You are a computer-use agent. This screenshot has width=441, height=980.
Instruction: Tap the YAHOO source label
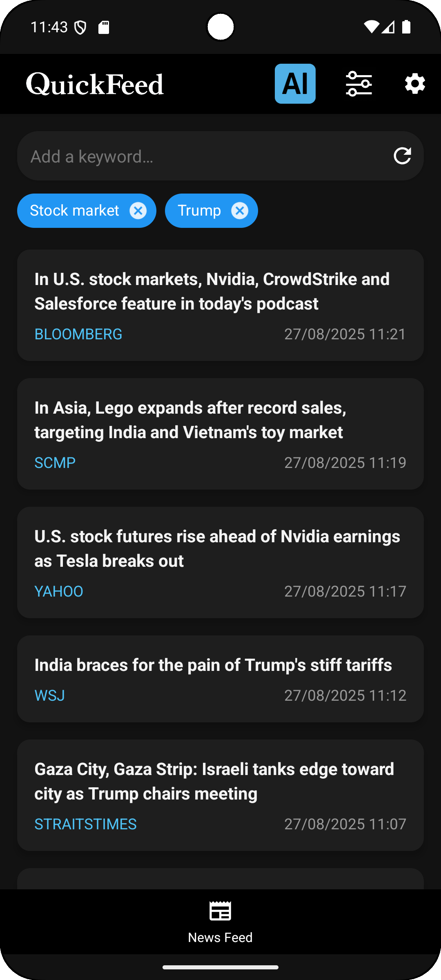(x=59, y=591)
